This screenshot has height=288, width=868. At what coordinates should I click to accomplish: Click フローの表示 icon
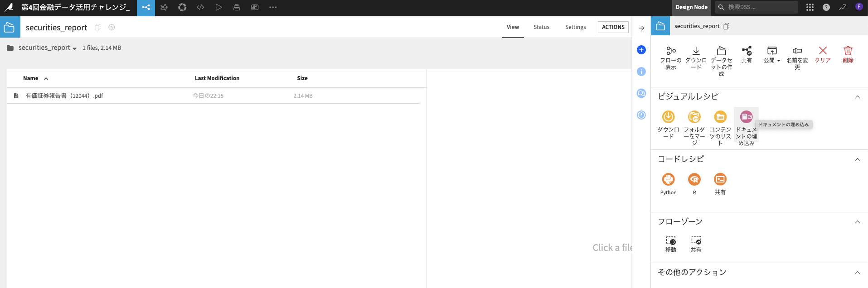[x=671, y=51]
